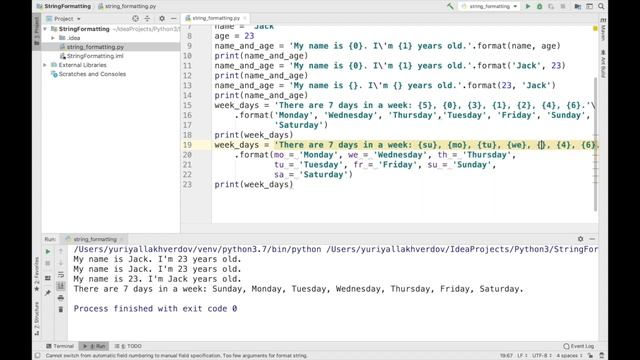Click the Run with Coverage icon
This screenshot has height=360, width=640.
[x=551, y=6]
